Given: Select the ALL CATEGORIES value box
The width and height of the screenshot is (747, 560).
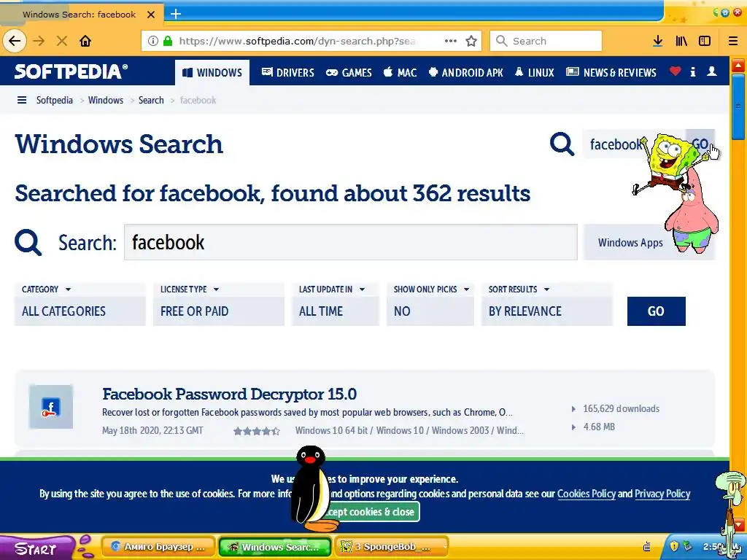Looking at the screenshot, I should (x=80, y=311).
